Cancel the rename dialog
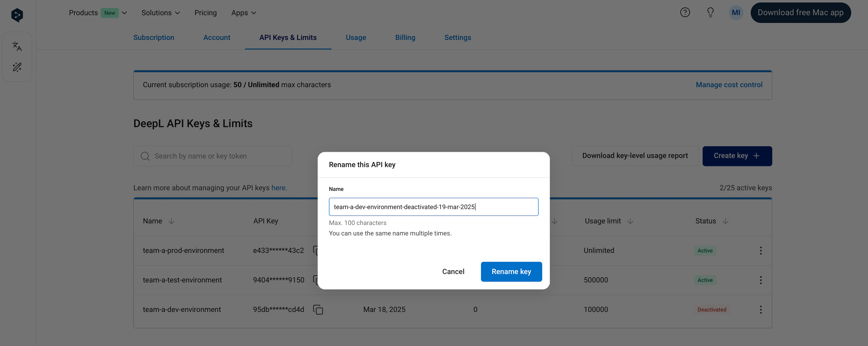Screen dimensions: 868x346 click(x=453, y=272)
